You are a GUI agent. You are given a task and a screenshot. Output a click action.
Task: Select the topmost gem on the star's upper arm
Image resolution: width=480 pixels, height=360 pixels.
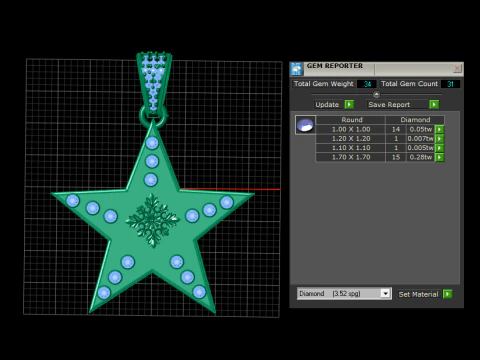[152, 143]
